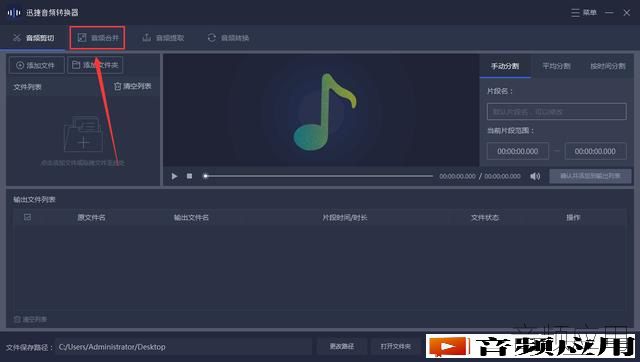This screenshot has width=640, height=362.
Task: Switch to the 平均分割 tab
Action: point(556,66)
